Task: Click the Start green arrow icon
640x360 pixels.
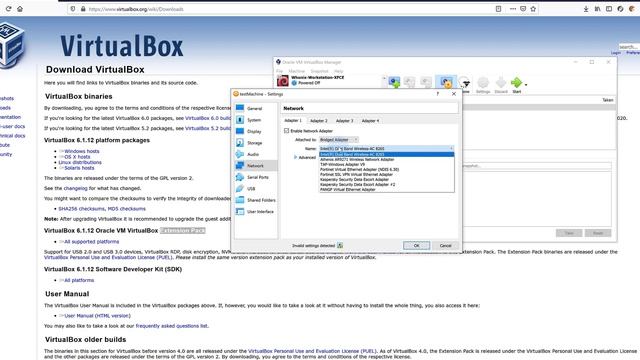Action: coord(516,83)
